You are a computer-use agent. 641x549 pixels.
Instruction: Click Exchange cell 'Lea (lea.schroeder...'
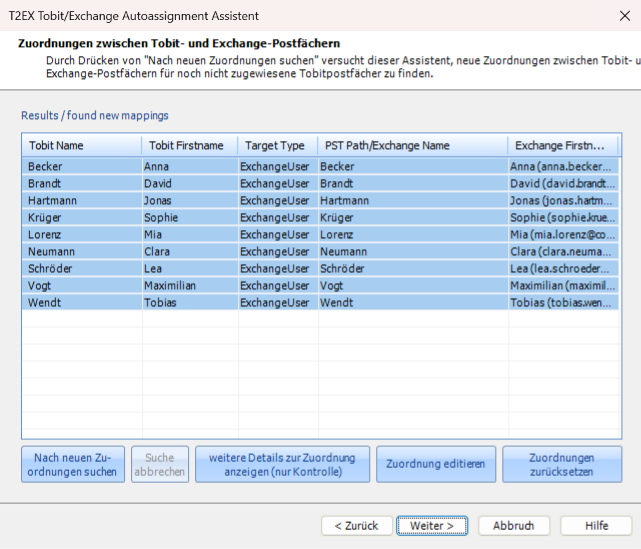pyautogui.click(x=563, y=269)
